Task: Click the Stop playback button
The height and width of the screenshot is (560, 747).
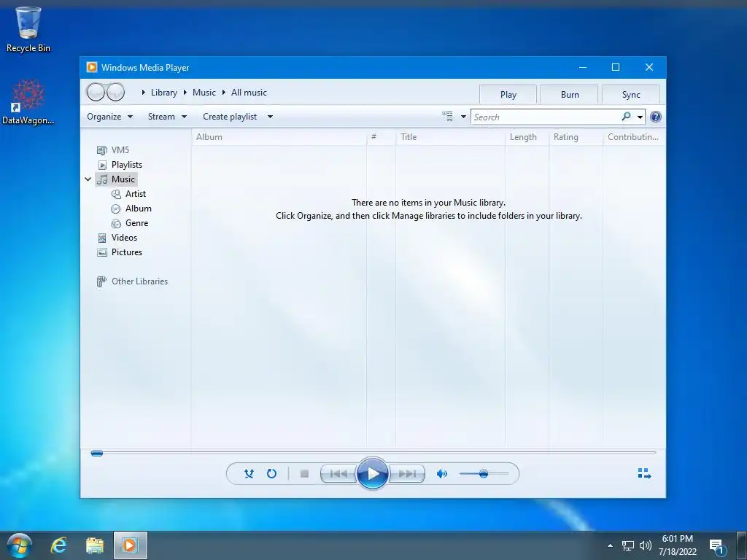Action: pos(304,473)
